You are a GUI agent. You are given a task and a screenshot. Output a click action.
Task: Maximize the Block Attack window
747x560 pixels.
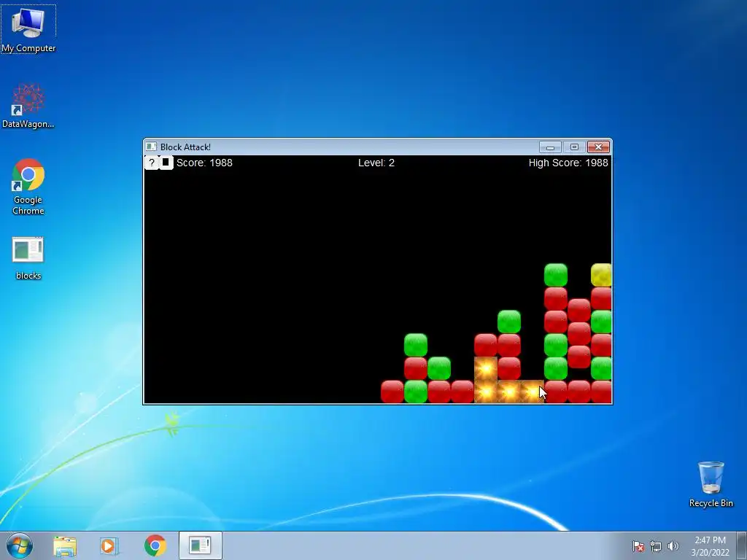point(574,147)
